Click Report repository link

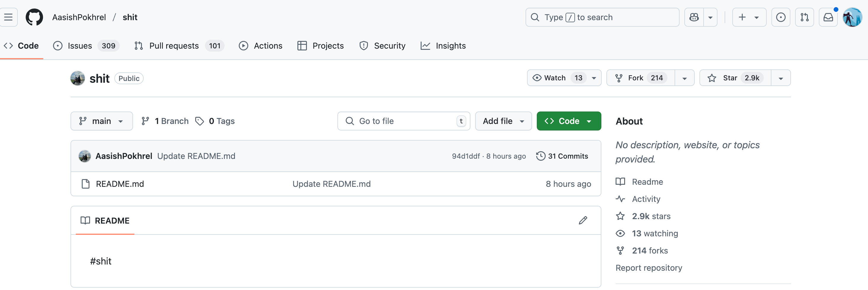click(649, 268)
